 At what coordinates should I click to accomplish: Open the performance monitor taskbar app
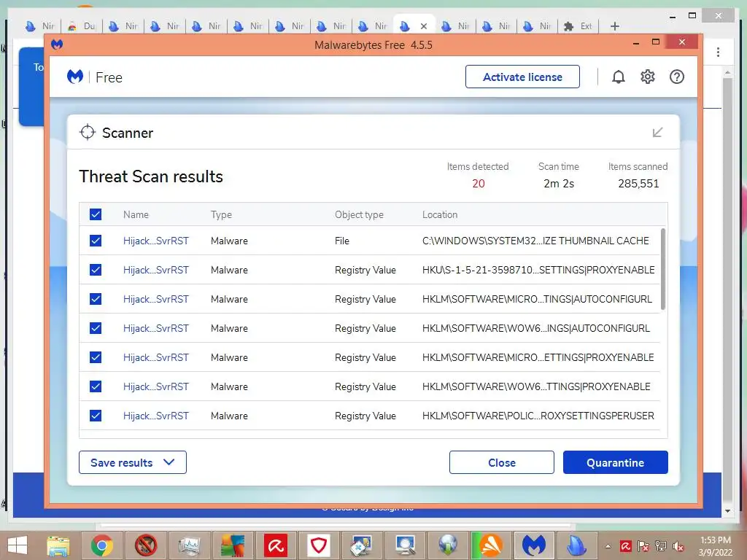(x=189, y=545)
